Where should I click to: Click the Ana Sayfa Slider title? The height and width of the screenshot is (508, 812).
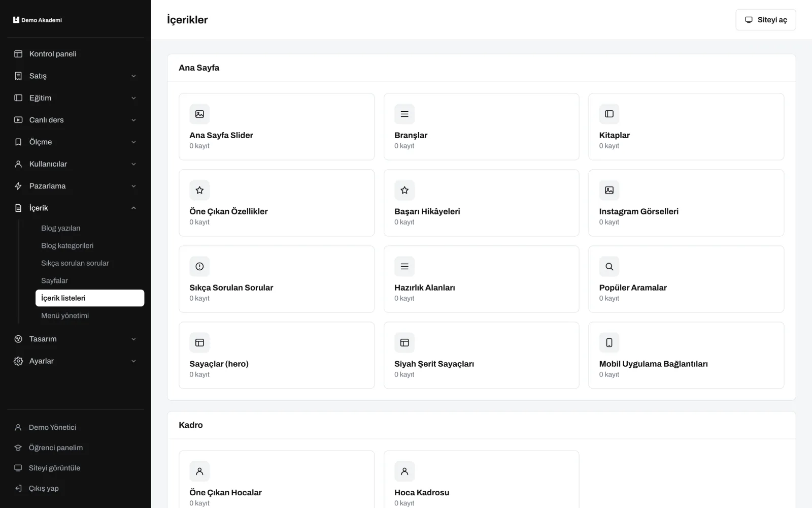tap(221, 135)
